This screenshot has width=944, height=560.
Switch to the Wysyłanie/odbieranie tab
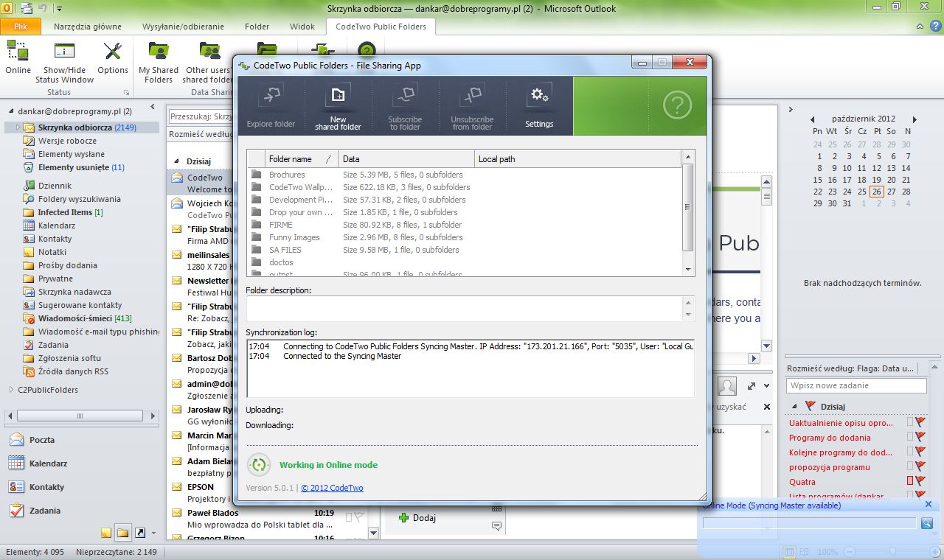183,27
